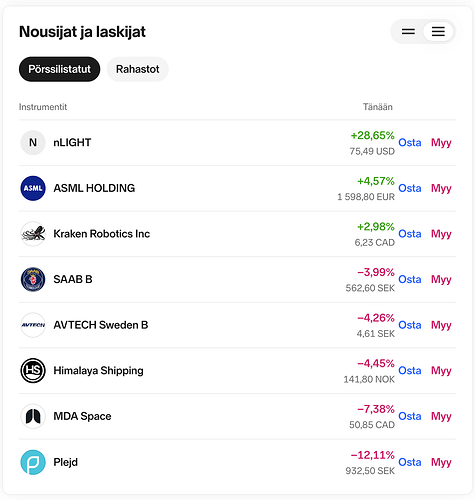475x500 pixels.
Task: Switch to expanded three-line list view
Action: [x=438, y=32]
